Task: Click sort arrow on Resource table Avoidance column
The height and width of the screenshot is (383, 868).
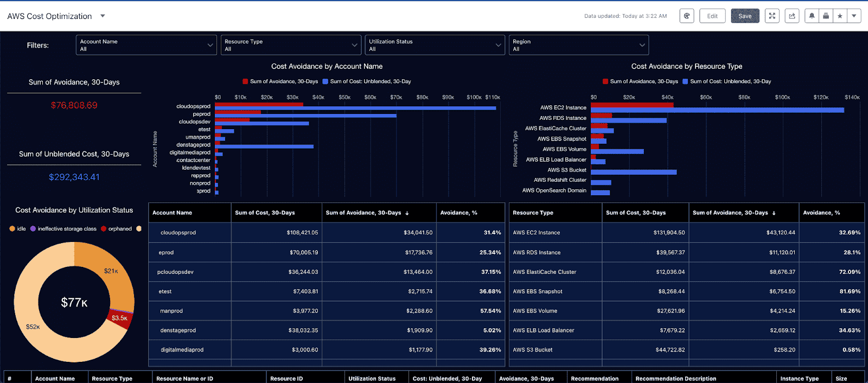Action: (774, 213)
